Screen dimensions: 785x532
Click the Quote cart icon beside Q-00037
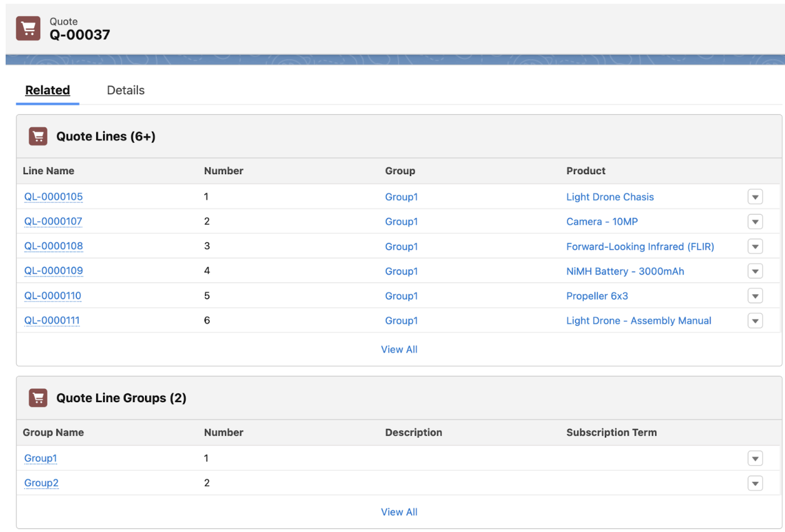click(27, 29)
